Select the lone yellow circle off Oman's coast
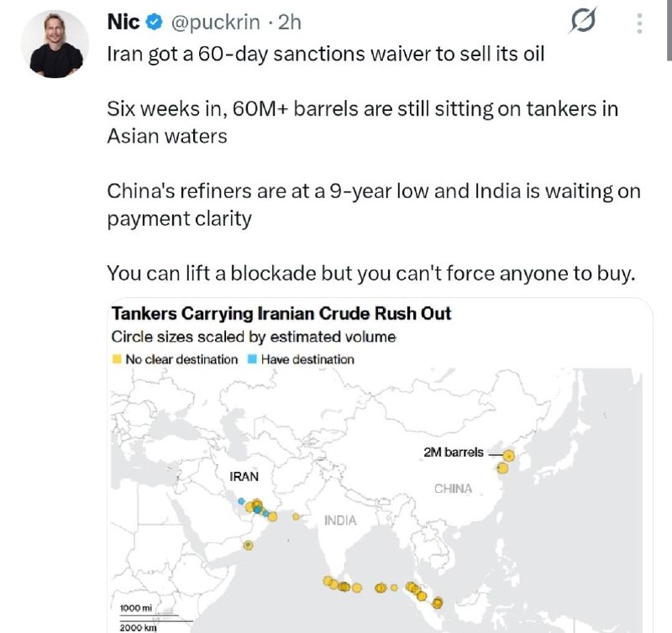 [x=248, y=545]
